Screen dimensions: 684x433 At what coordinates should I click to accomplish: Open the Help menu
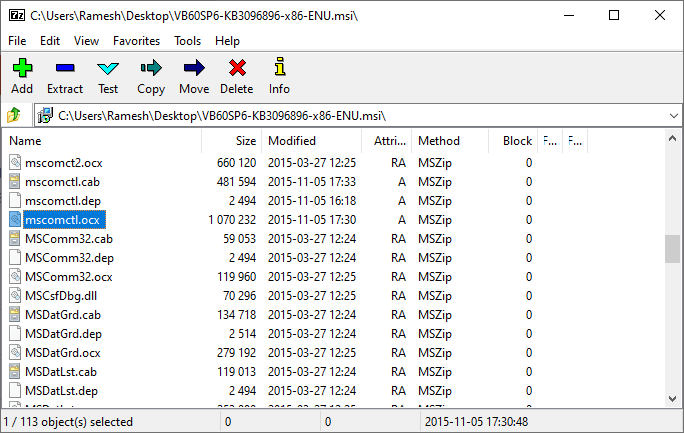(227, 41)
